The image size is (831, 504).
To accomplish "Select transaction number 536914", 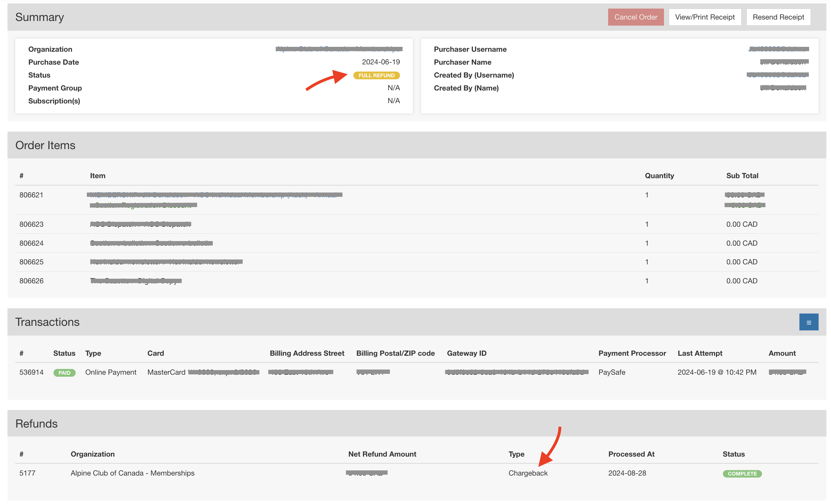I will point(31,372).
